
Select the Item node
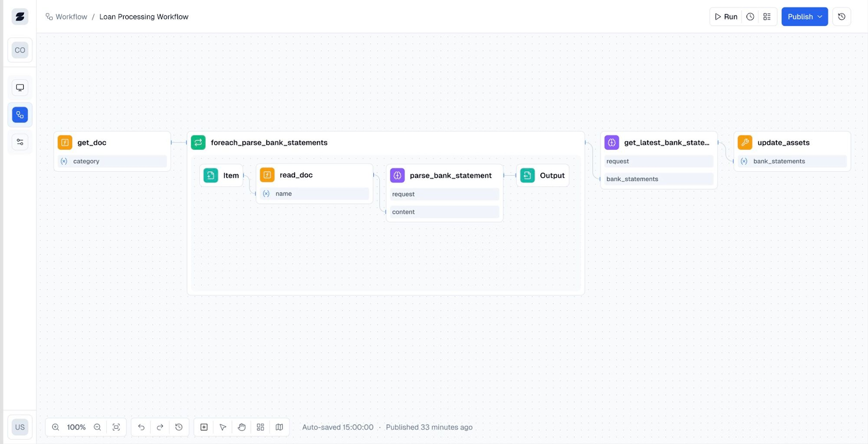point(221,176)
